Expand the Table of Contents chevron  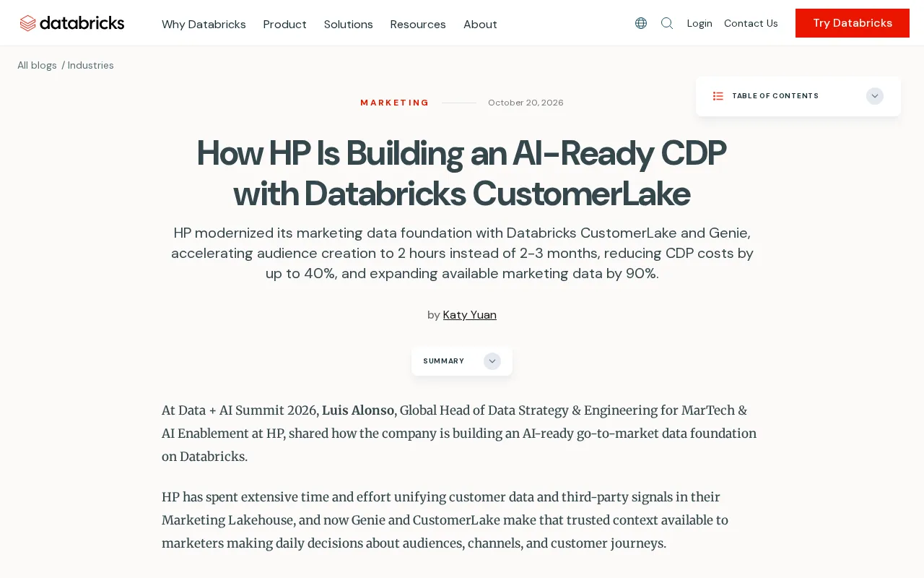875,96
